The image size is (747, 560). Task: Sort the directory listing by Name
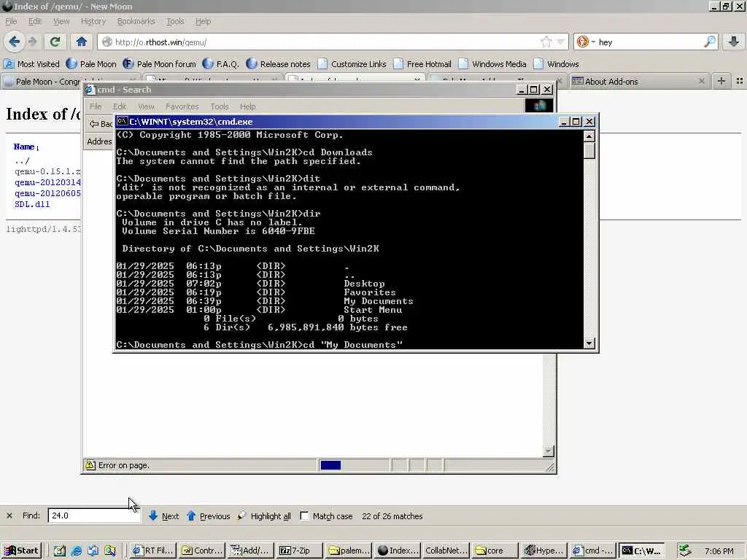(24, 147)
